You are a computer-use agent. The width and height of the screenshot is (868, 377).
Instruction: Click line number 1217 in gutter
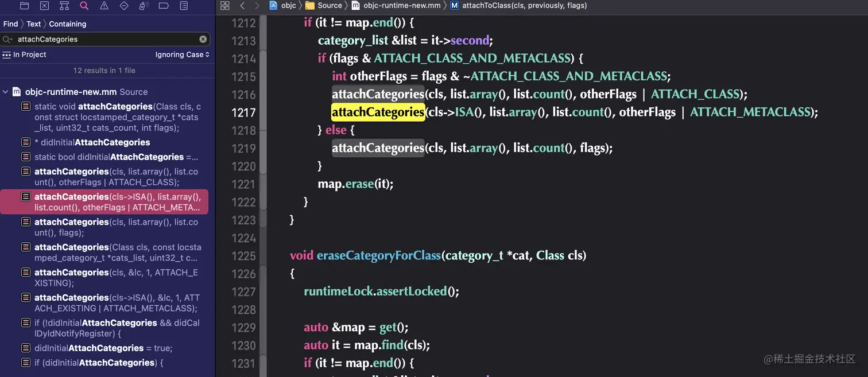click(x=243, y=112)
